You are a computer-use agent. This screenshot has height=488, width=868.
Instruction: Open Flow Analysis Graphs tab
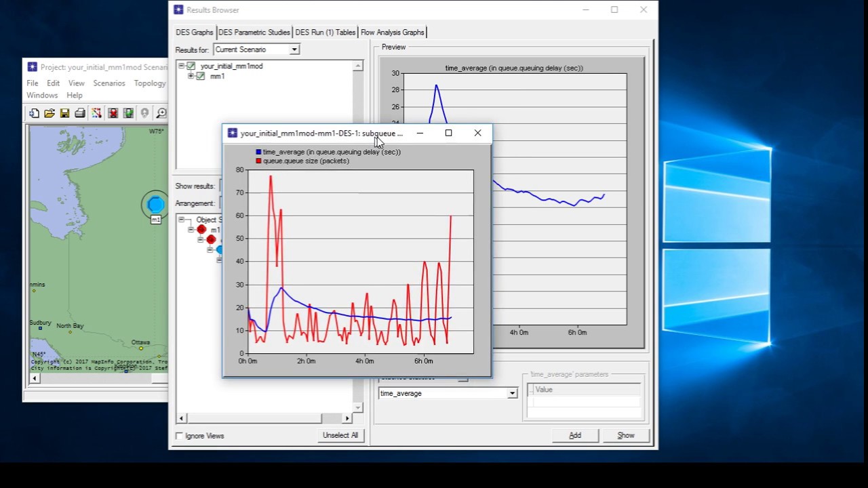(x=393, y=32)
